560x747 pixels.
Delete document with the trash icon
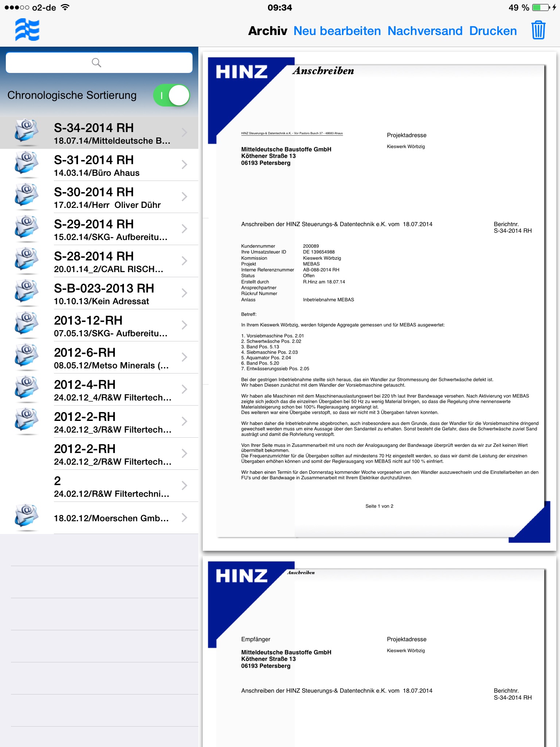538,30
